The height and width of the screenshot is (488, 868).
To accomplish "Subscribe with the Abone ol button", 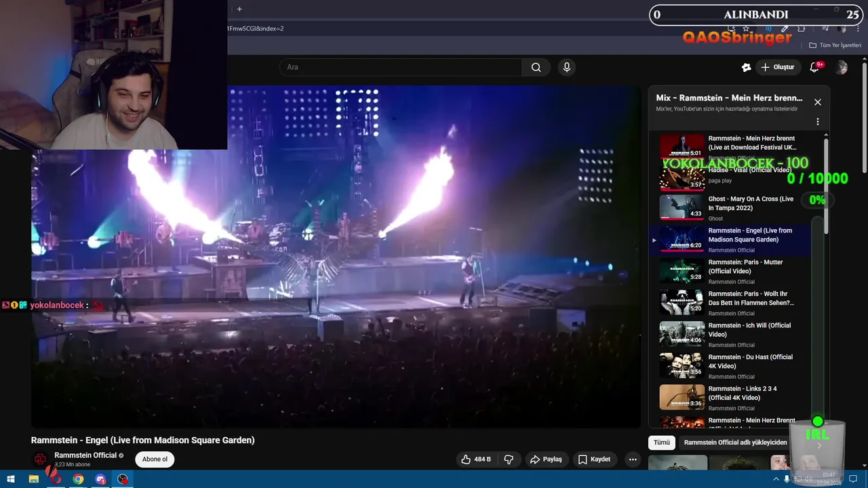I will 155,459.
